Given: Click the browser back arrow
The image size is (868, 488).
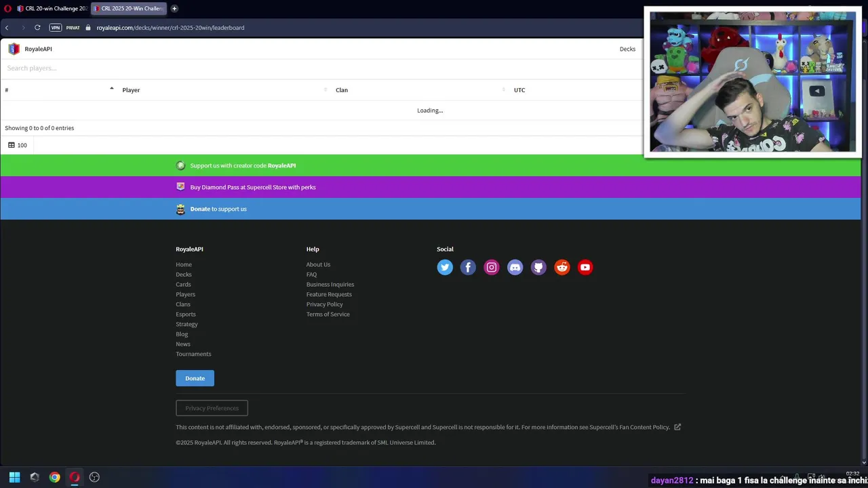Looking at the screenshot, I should click(7, 28).
